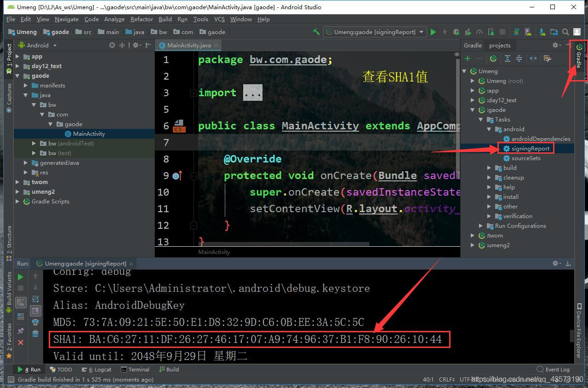Image resolution: width=588 pixels, height=388 pixels.
Task: Select signingReport task in Gradle panel
Action: [x=531, y=149]
